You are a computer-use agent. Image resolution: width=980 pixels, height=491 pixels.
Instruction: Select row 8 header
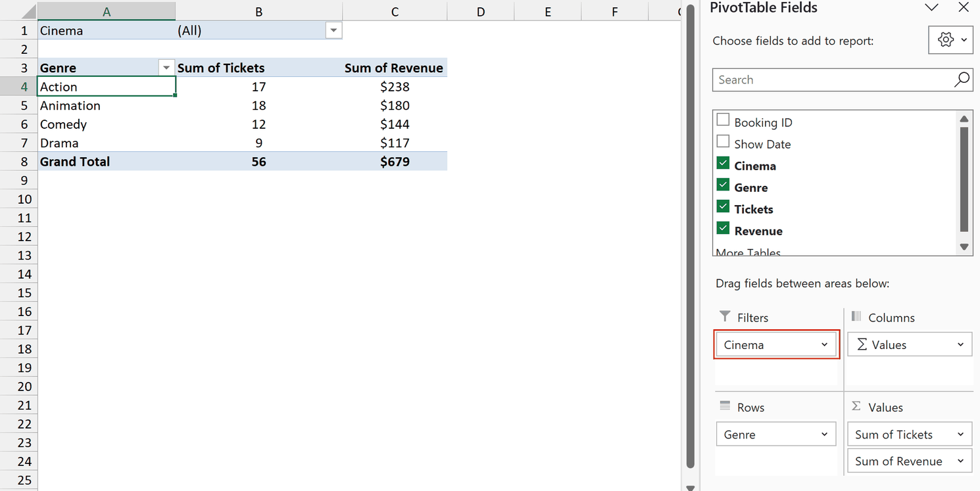click(x=18, y=162)
